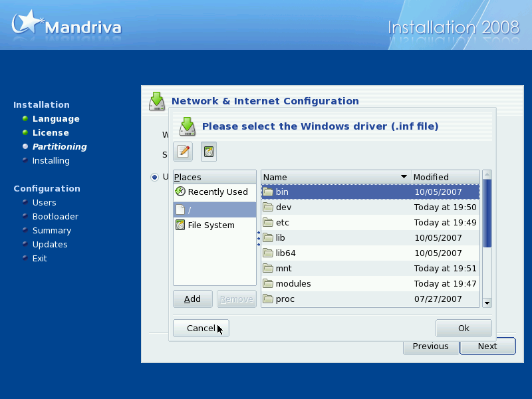Select the radio button behind the dialog

coord(155,177)
